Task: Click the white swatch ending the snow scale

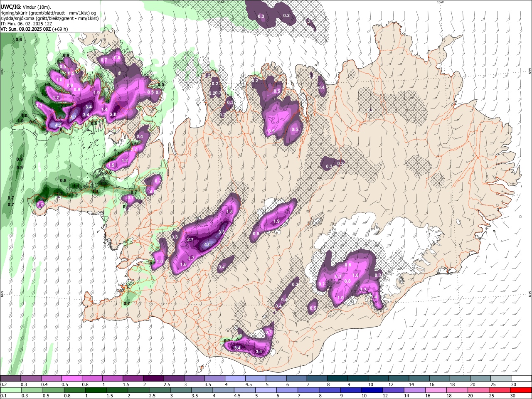Action: pyautogui.click(x=521, y=379)
